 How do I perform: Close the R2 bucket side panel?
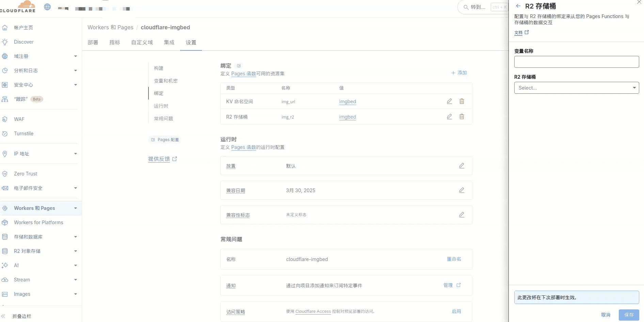[x=639, y=2]
